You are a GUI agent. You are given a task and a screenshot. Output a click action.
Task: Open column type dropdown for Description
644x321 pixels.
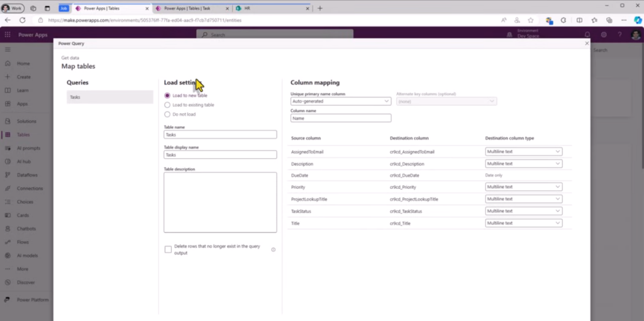524,164
